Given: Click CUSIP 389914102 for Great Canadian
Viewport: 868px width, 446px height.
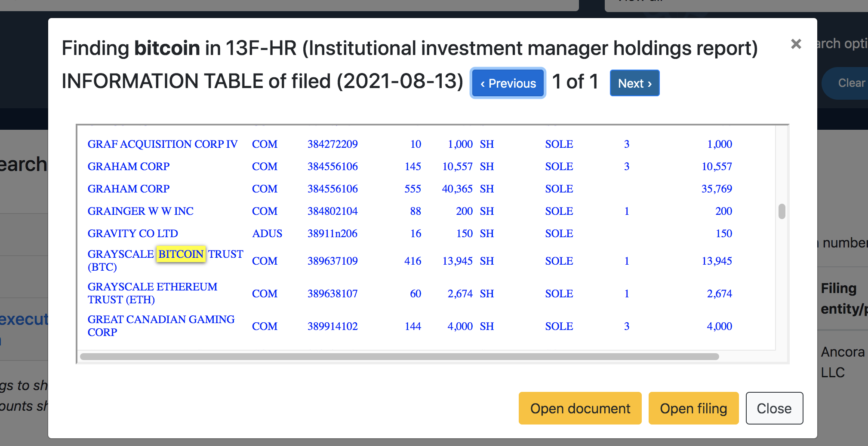Looking at the screenshot, I should click(332, 326).
